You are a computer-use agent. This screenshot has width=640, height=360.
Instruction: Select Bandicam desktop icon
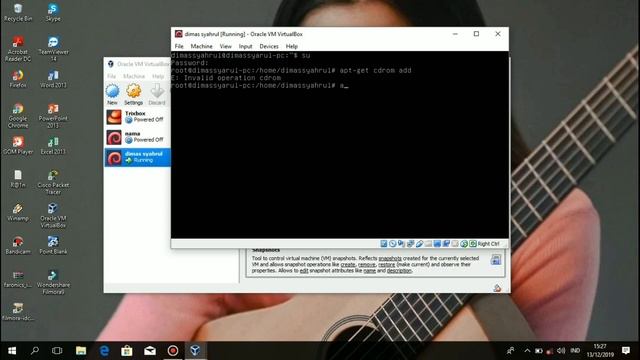coord(18,245)
